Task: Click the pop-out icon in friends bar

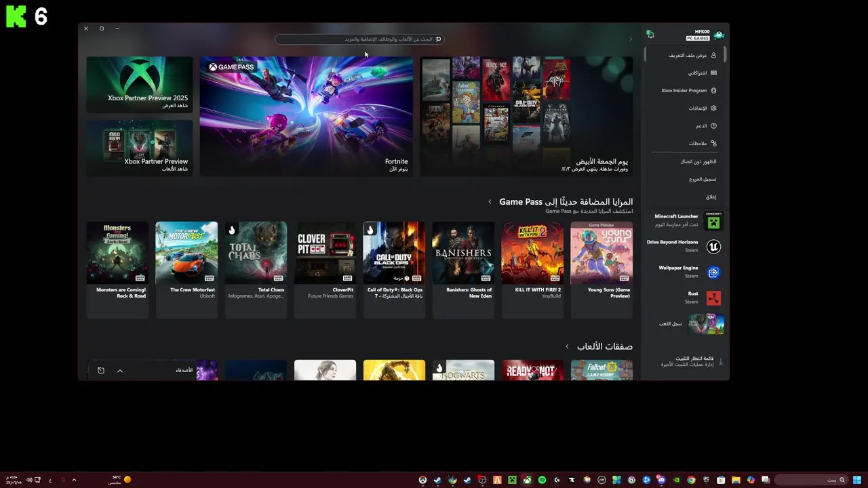Action: (101, 371)
